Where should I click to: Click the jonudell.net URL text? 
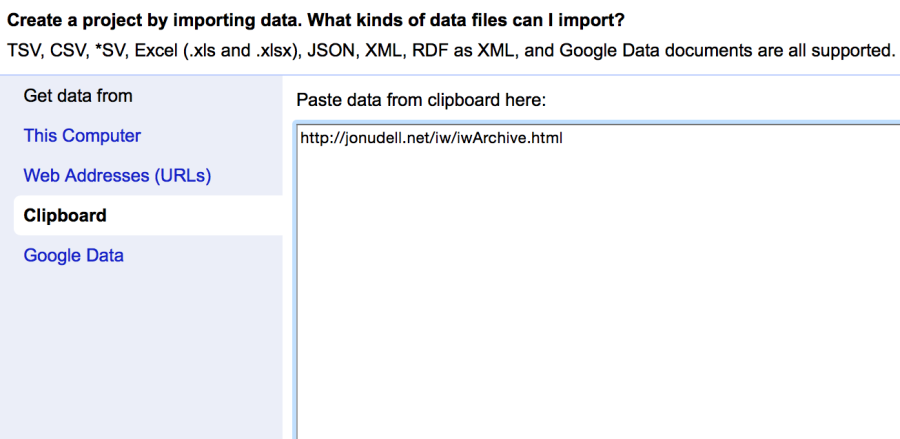[x=431, y=139]
